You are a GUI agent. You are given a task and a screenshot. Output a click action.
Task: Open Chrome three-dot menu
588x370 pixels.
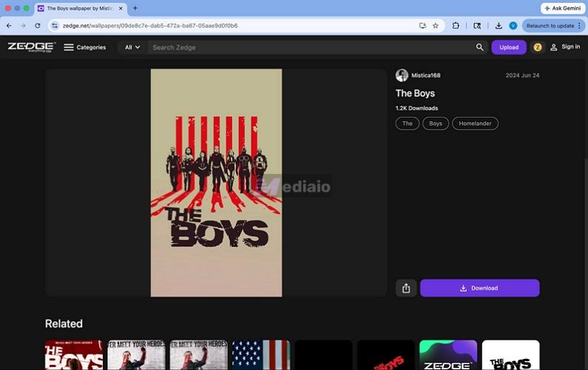point(579,26)
